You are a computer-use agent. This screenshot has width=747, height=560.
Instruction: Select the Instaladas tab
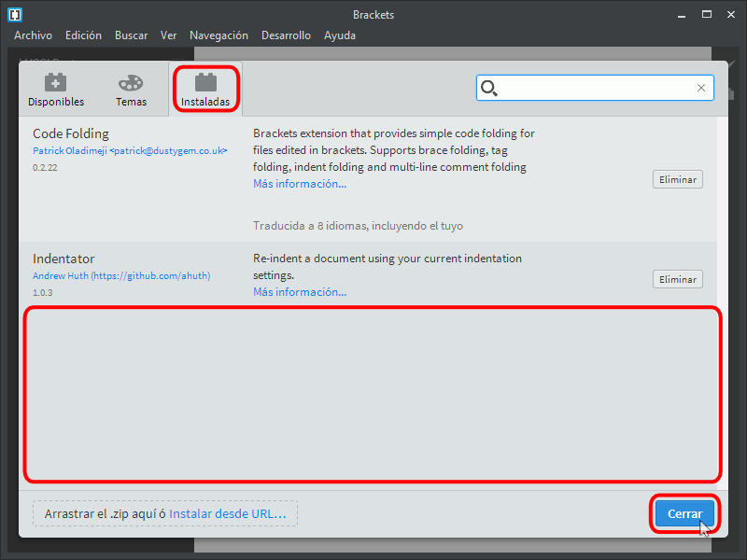tap(205, 90)
